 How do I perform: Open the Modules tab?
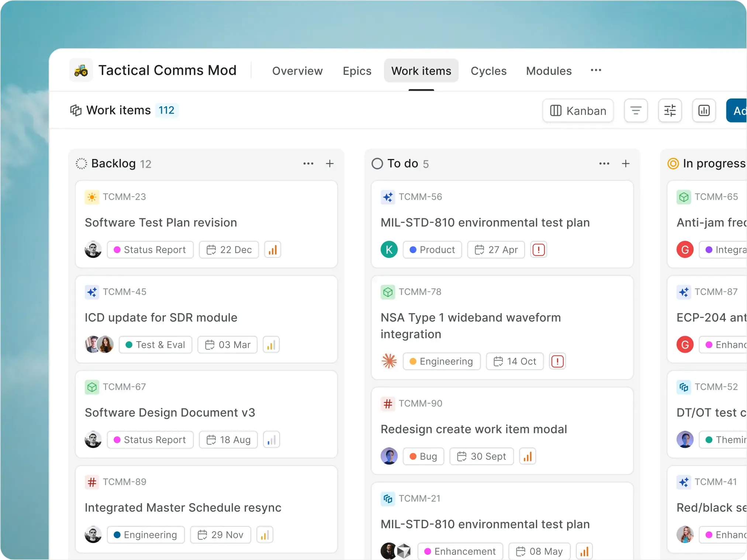pyautogui.click(x=549, y=71)
